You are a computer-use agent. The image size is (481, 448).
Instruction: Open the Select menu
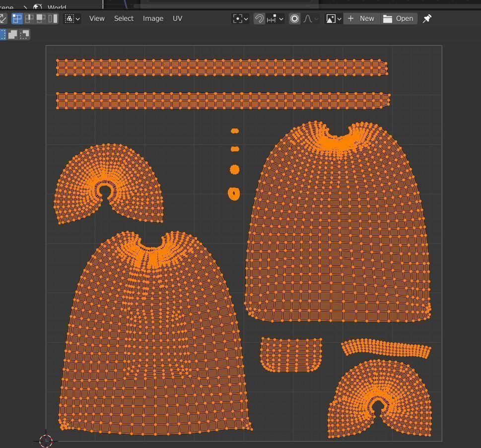124,18
